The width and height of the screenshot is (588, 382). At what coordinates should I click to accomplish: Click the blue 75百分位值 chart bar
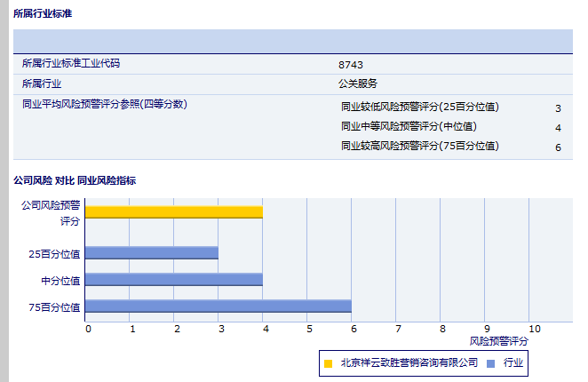coord(218,306)
